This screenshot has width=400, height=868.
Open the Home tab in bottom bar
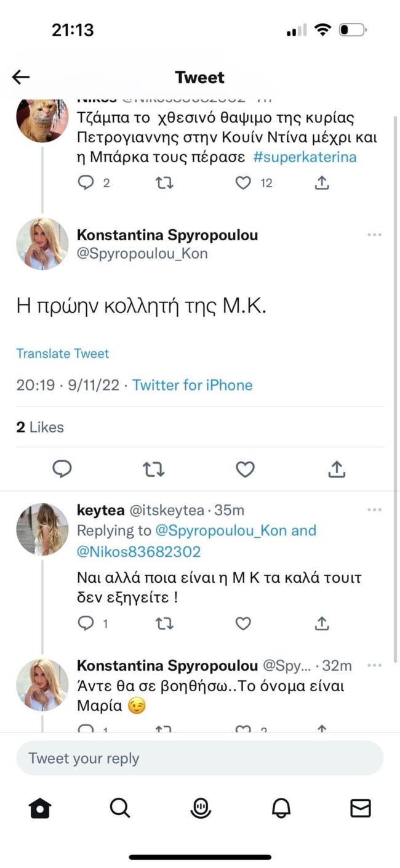click(40, 808)
